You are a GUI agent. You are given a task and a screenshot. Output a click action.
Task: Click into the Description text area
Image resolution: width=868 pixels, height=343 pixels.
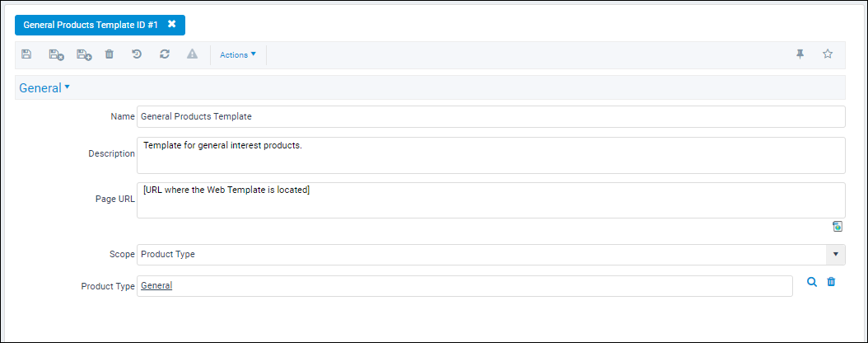[x=491, y=155]
